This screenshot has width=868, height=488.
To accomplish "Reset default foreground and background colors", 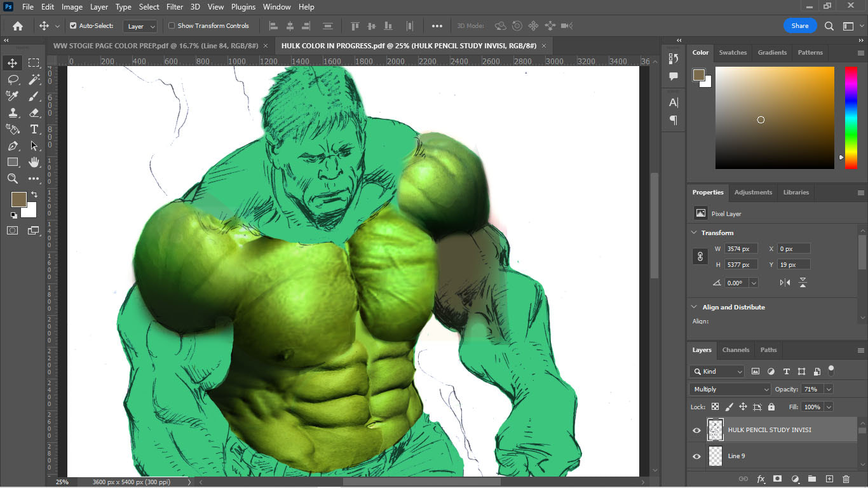I will (14, 215).
